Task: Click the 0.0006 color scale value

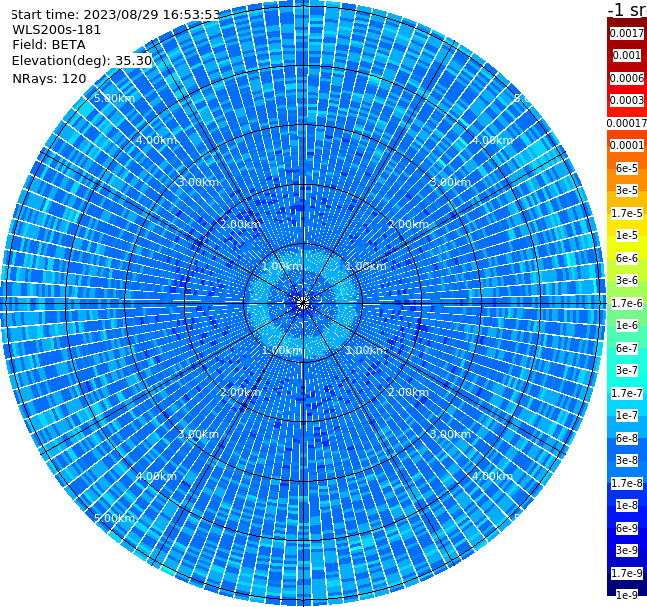Action: click(627, 78)
